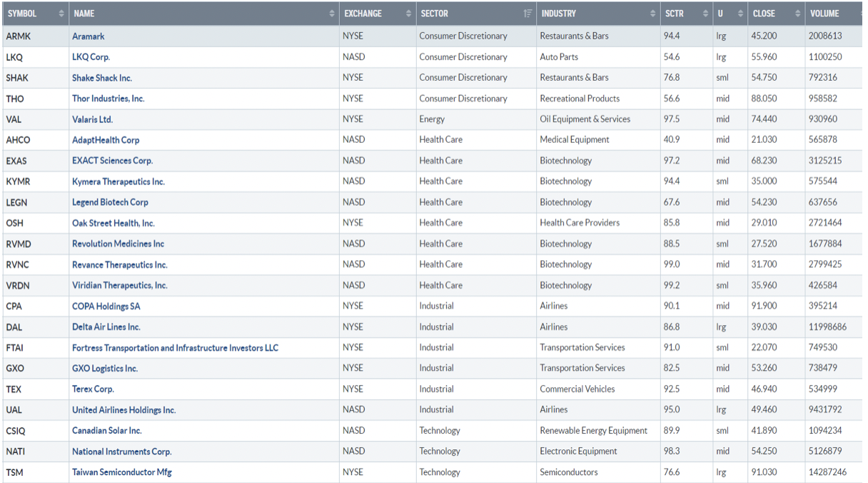
Task: Open the Oak Street Health, Inc. link
Action: pos(113,224)
